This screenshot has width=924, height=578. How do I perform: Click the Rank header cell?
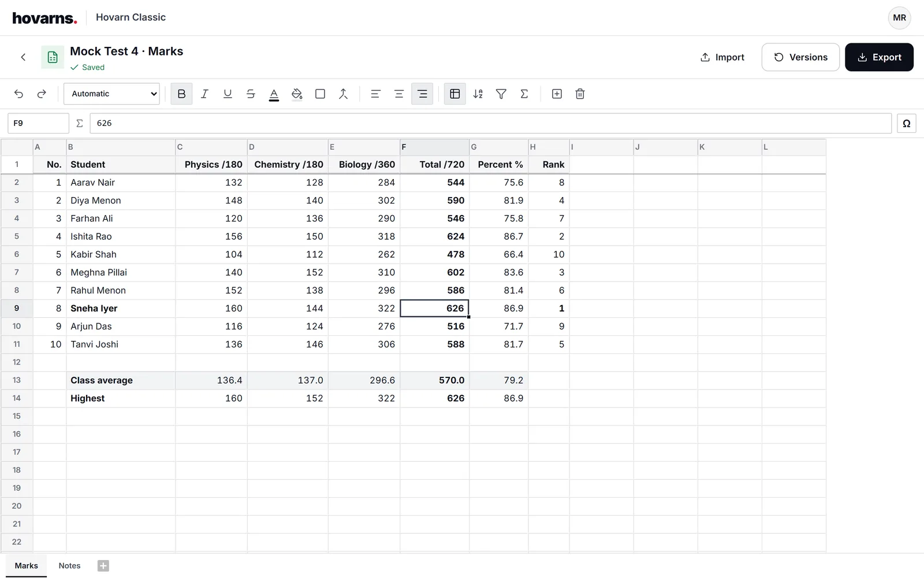pyautogui.click(x=549, y=165)
